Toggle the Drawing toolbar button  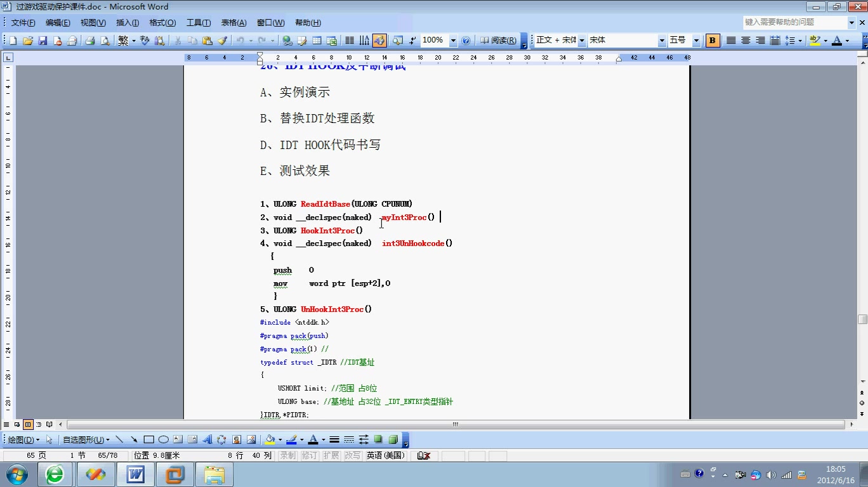379,41
